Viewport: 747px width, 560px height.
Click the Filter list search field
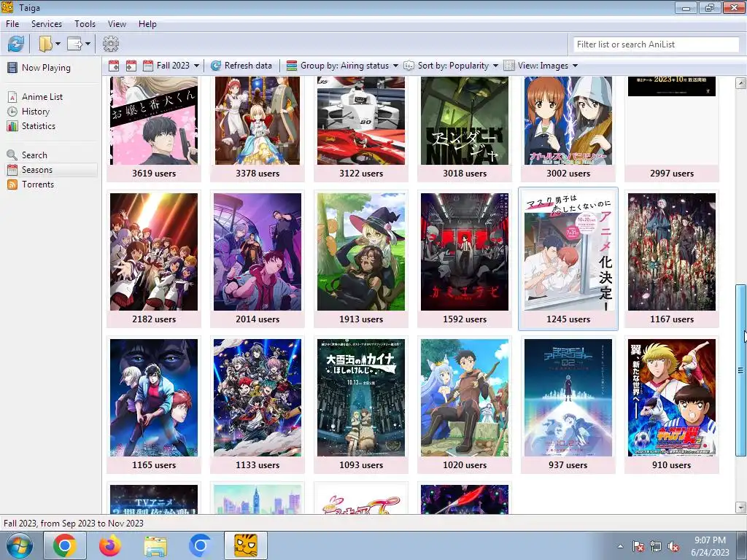pyautogui.click(x=656, y=44)
